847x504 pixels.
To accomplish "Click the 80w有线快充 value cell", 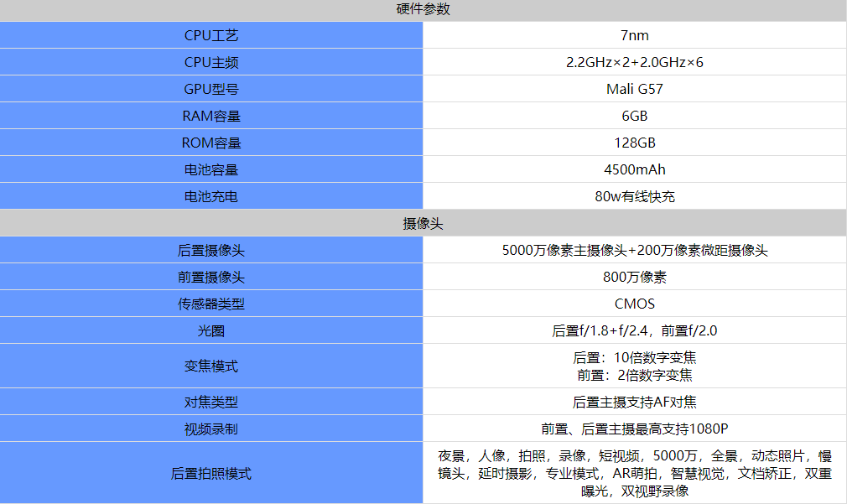I will (x=634, y=196).
